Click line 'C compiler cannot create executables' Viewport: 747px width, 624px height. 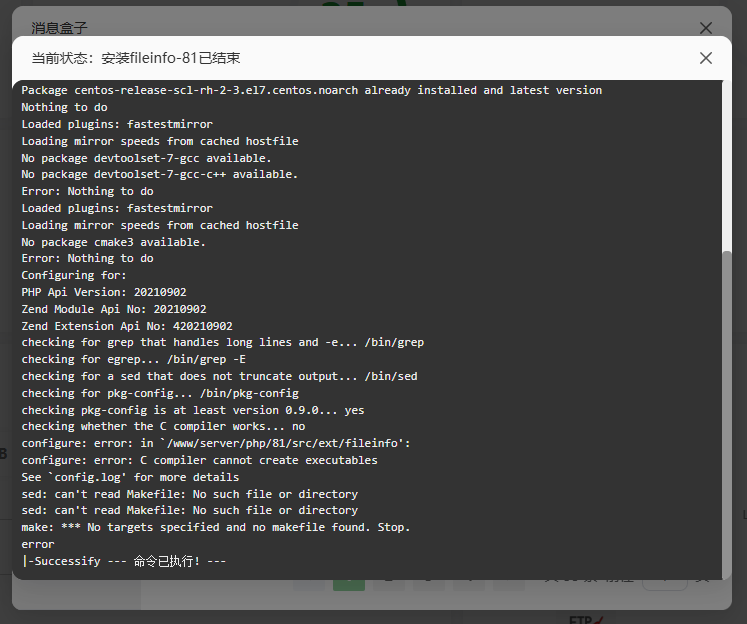click(199, 460)
